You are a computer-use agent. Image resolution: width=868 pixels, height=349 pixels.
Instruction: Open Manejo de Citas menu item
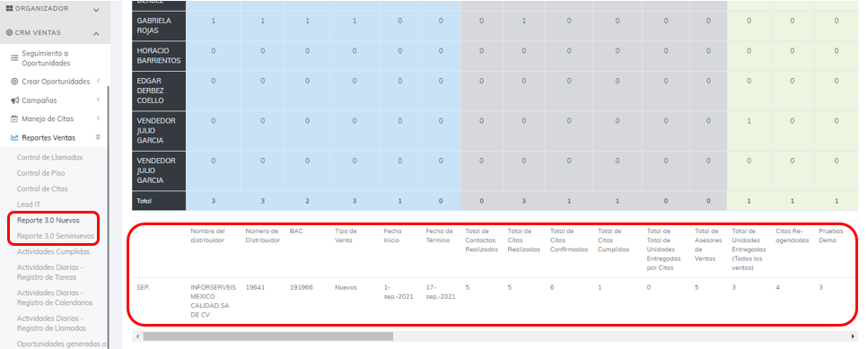click(x=48, y=119)
